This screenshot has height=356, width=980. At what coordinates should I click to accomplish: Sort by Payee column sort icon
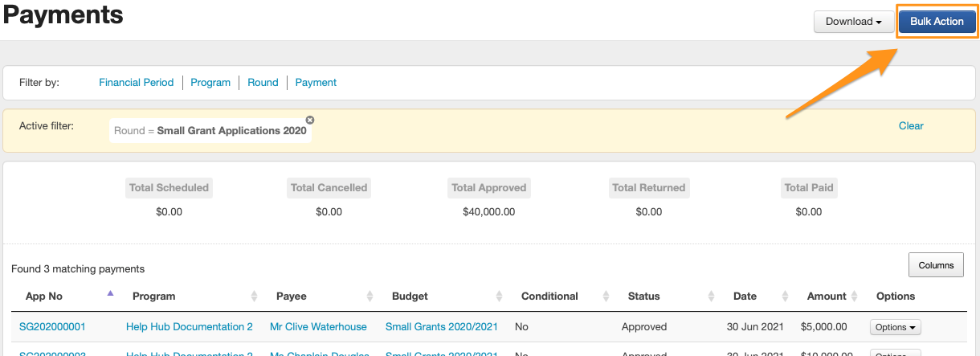[370, 297]
